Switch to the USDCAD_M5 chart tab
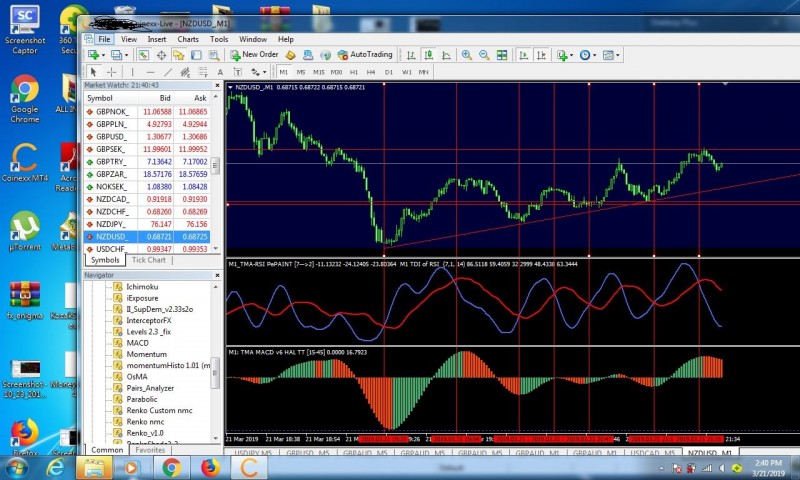The height and width of the screenshot is (480, 800). click(652, 452)
